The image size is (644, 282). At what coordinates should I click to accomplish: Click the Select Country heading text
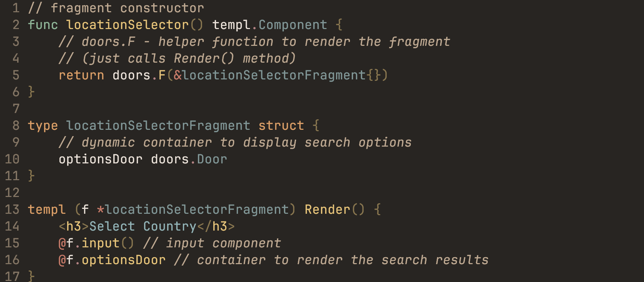tap(143, 226)
